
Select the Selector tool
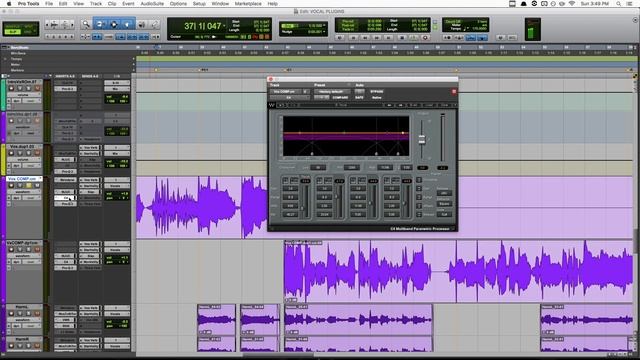114,24
